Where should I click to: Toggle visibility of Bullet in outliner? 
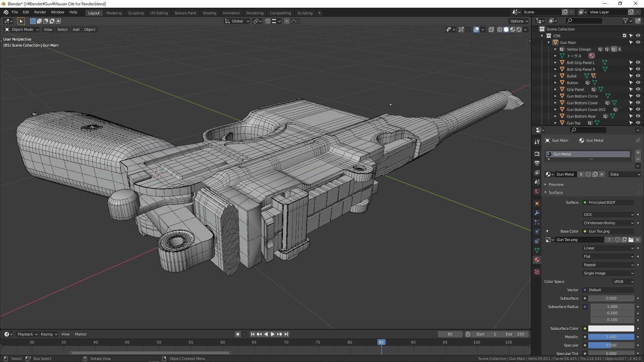point(638,76)
